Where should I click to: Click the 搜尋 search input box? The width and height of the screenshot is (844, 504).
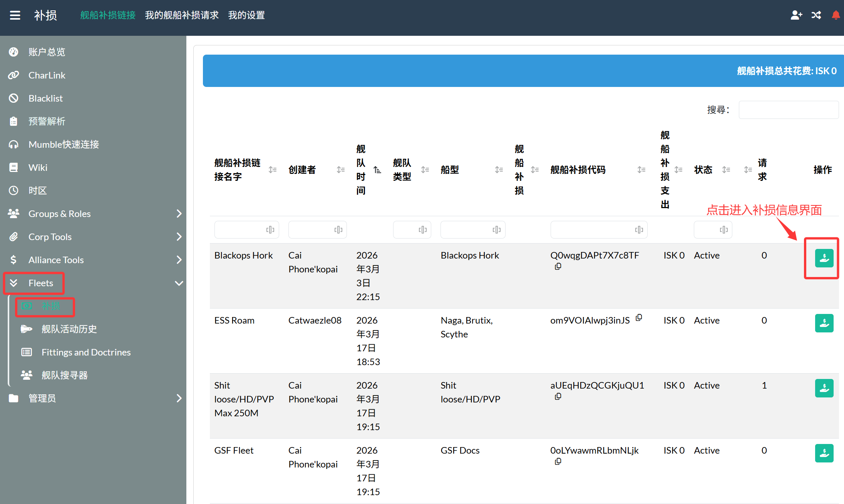point(788,110)
